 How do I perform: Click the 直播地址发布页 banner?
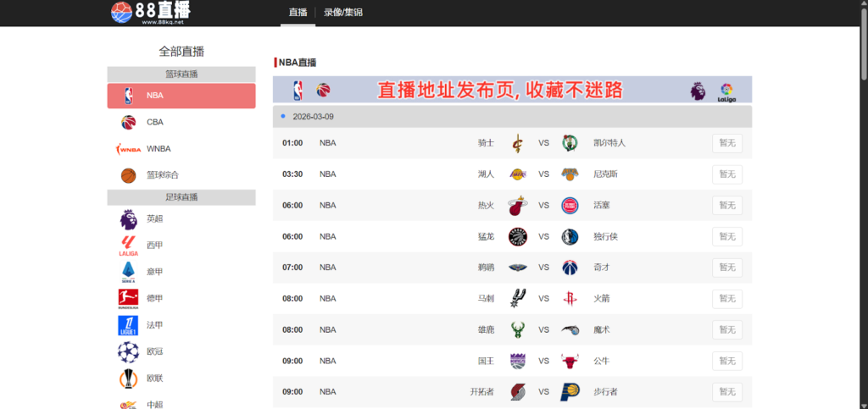(x=512, y=90)
